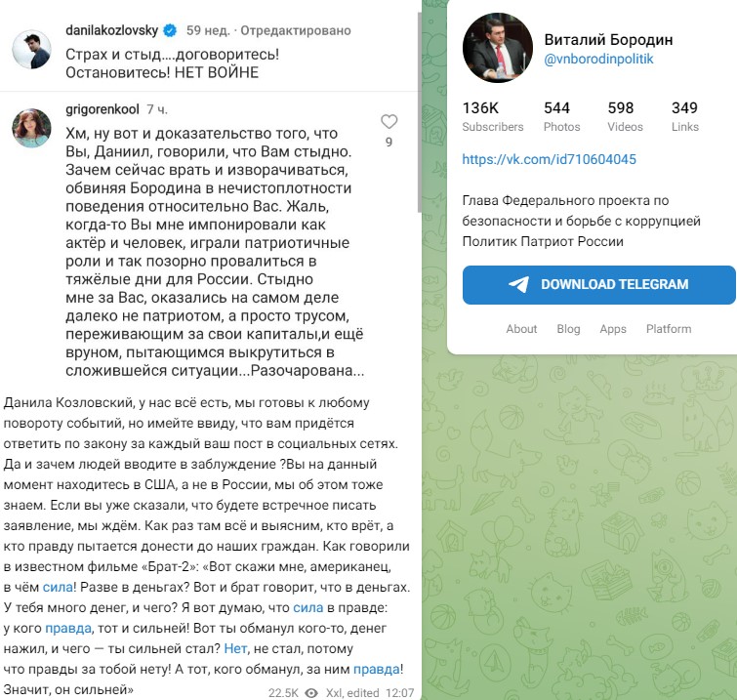Open the @vnborodinpolitik channel link
Image resolution: width=737 pixels, height=700 pixels.
point(597,60)
